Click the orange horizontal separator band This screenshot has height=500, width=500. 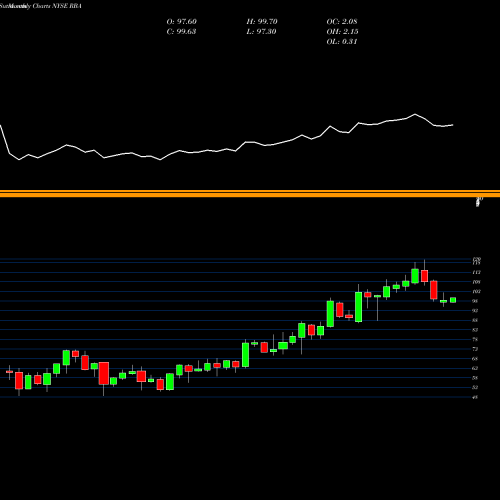250,193
